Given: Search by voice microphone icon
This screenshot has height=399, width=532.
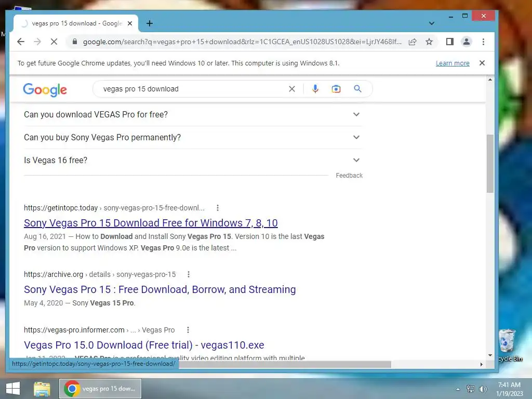Looking at the screenshot, I should [315, 89].
